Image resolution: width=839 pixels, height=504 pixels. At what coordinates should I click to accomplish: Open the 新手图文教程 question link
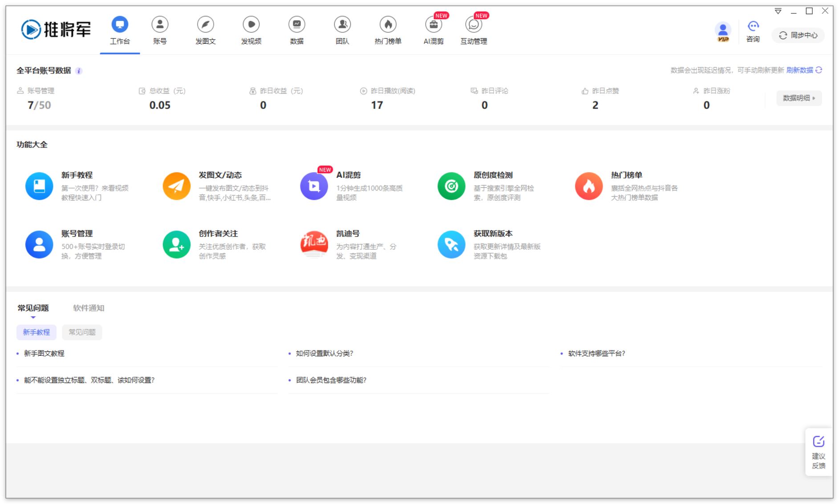pyautogui.click(x=44, y=353)
